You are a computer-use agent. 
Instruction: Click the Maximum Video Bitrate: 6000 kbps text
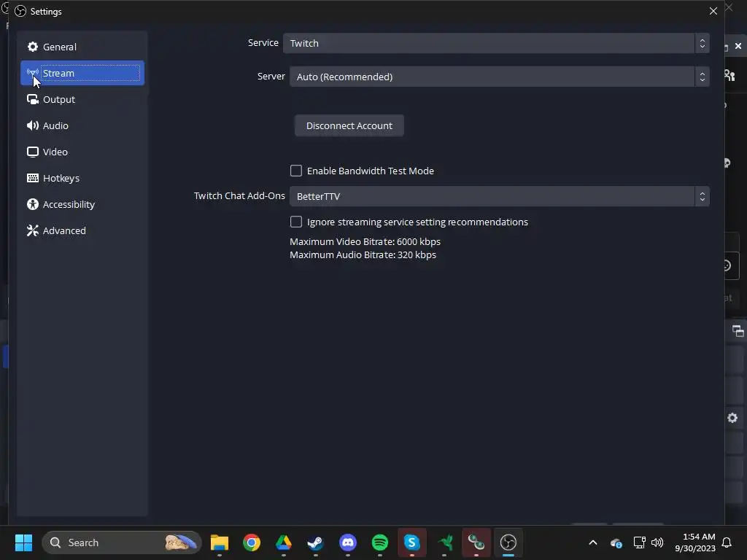[365, 241]
